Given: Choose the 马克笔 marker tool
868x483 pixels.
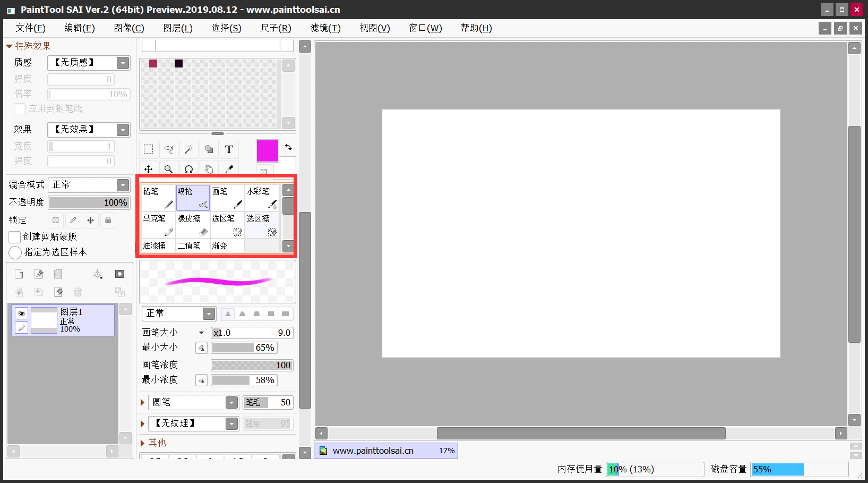Looking at the screenshot, I should [158, 225].
